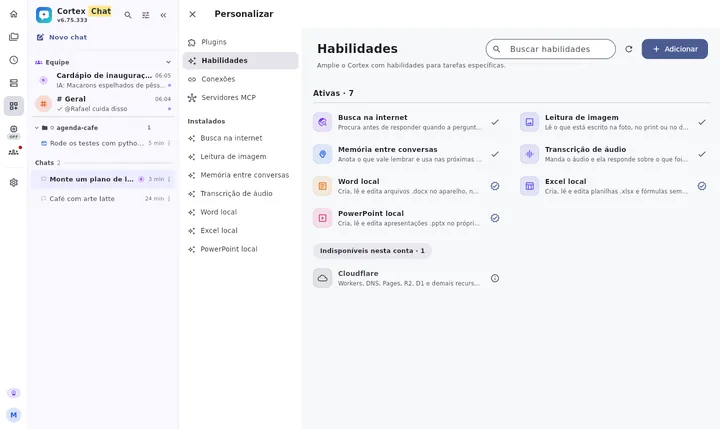Image resolution: width=720 pixels, height=429 pixels.
Task: Open the history clock icon
Action: [x=14, y=60]
